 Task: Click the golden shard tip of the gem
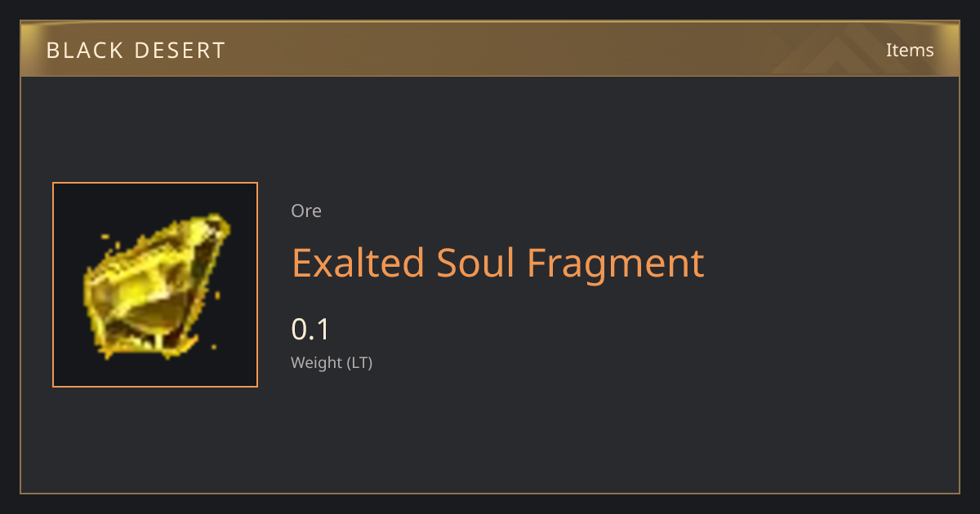[214, 222]
